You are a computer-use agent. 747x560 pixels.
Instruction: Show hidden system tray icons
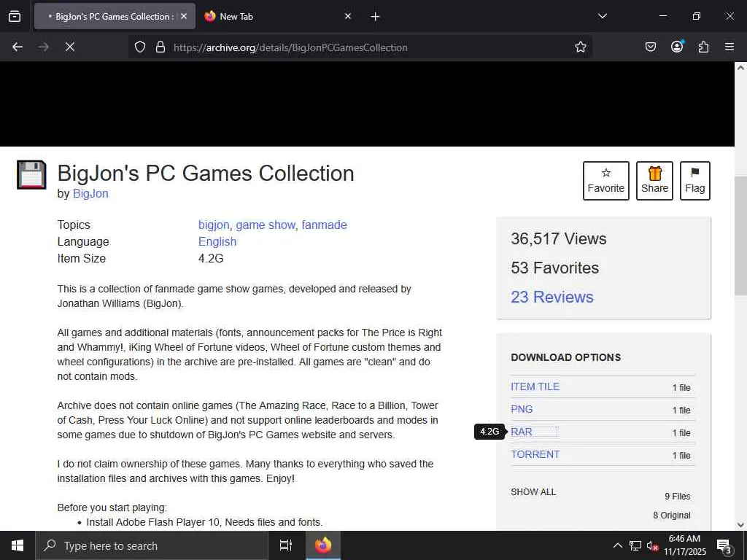coord(617,545)
